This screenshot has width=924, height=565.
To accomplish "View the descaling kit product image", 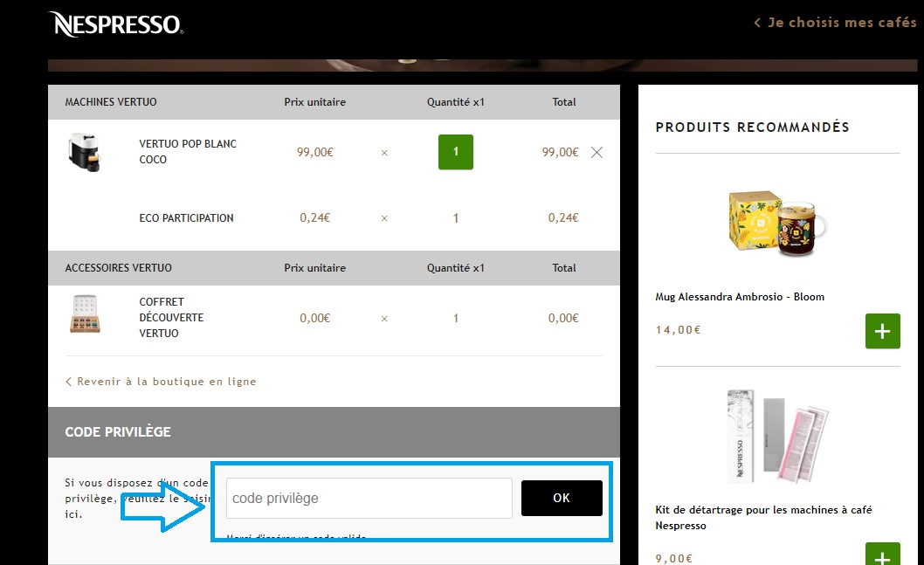I will coord(778,436).
